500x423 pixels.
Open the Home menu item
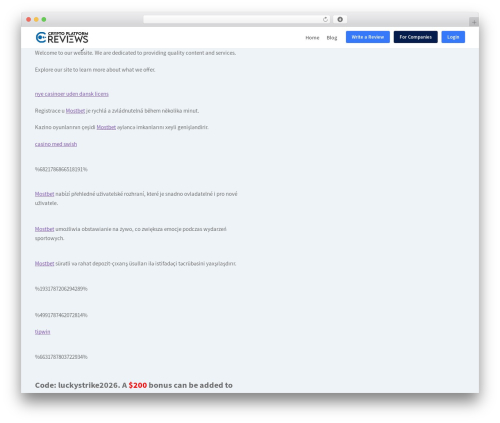(x=312, y=38)
